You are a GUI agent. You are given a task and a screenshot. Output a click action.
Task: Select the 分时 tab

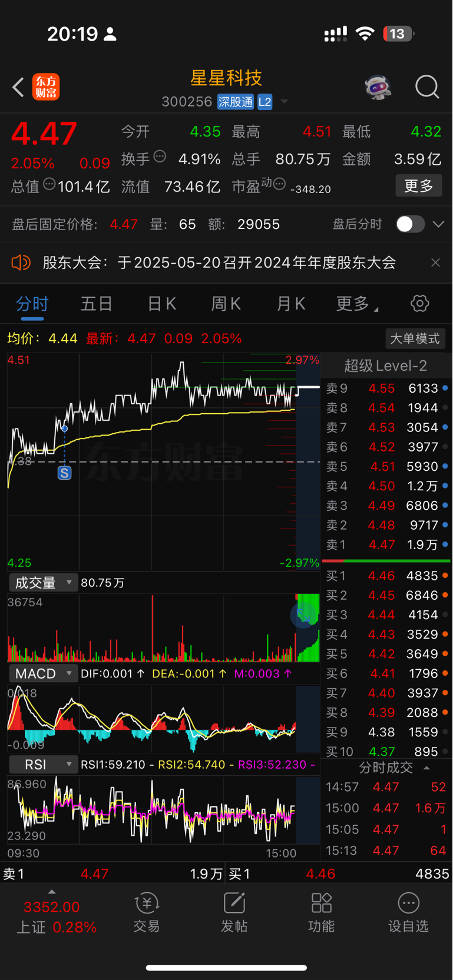(32, 304)
